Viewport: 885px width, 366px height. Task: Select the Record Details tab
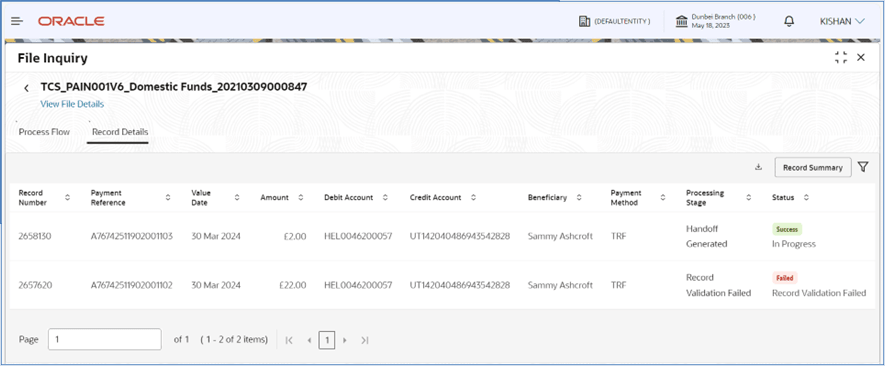tap(120, 132)
